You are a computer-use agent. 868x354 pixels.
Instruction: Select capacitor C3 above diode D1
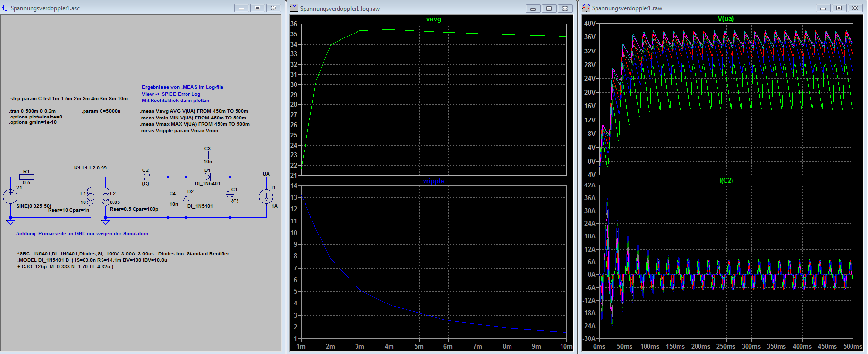[207, 155]
